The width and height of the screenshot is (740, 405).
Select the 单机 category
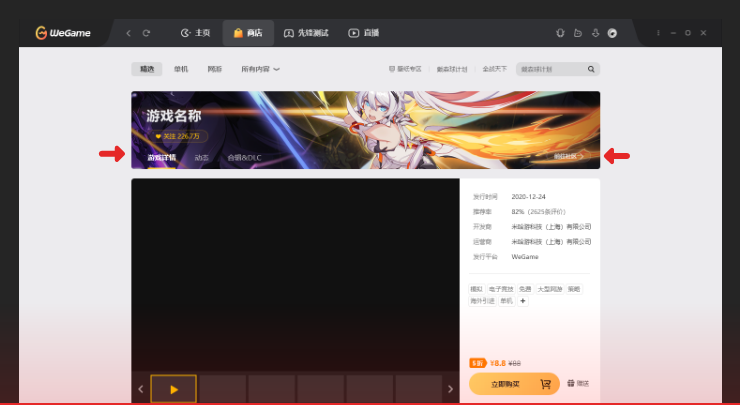181,69
